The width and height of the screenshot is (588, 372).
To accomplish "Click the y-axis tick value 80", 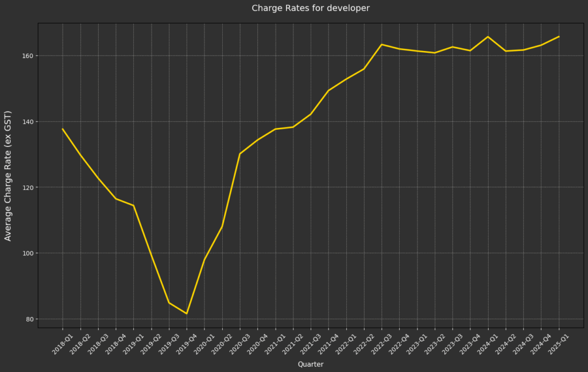I will tap(30, 320).
